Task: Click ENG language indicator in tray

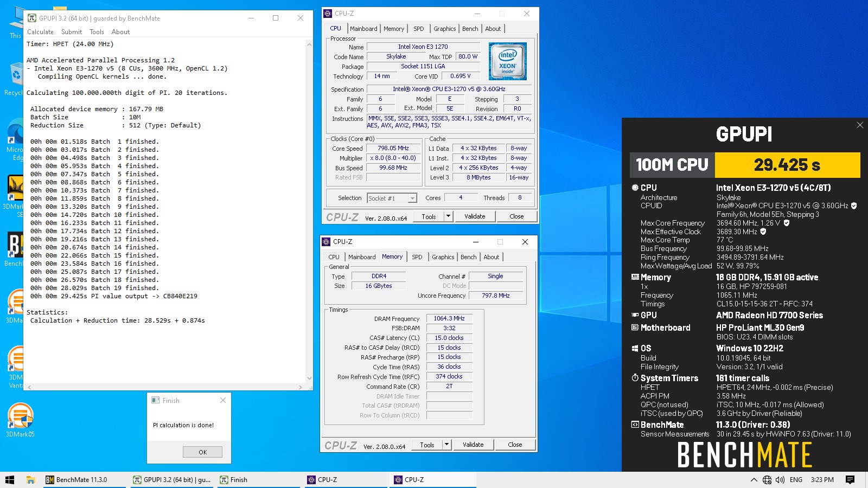Action: (x=796, y=480)
